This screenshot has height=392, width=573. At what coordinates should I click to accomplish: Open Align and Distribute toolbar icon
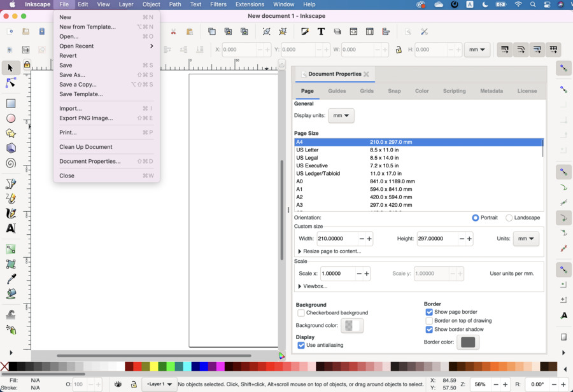tap(386, 31)
